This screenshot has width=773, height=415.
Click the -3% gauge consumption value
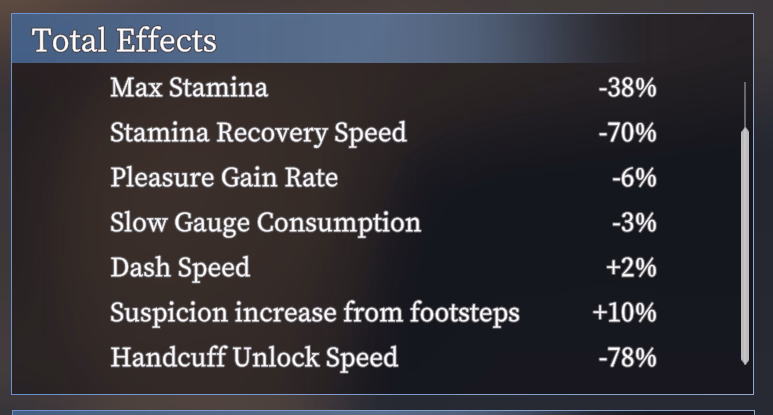tap(634, 223)
